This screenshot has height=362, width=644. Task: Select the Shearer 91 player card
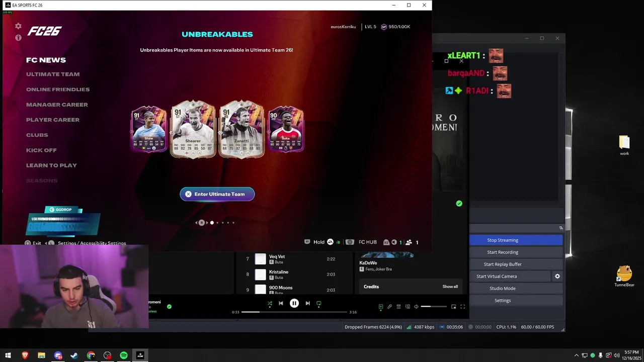[x=193, y=129]
